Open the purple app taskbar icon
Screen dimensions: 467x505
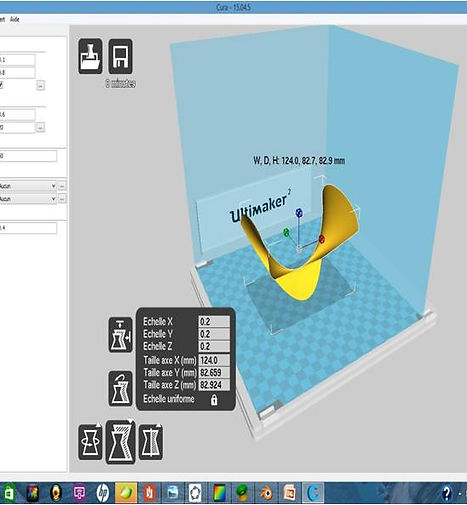[x=79, y=493]
